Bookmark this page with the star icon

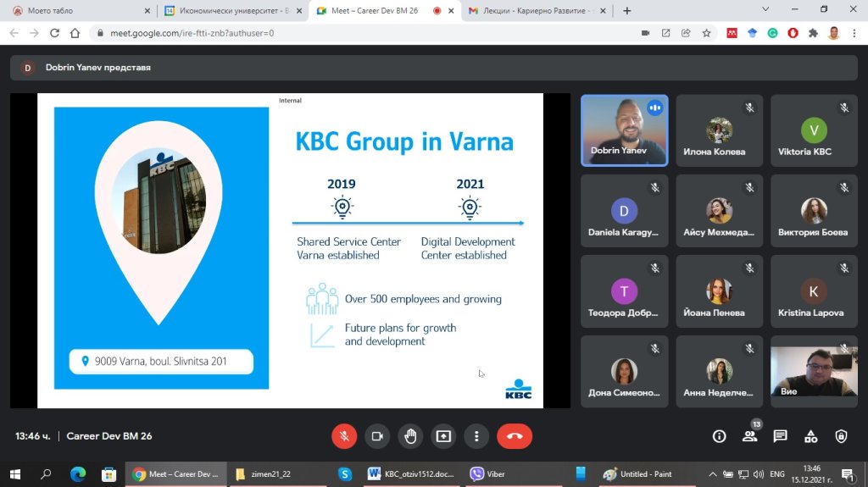707,33
